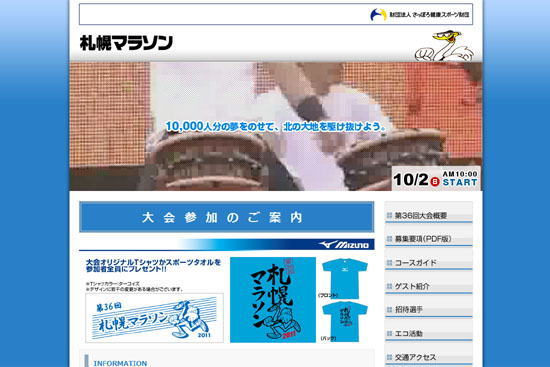View the T-shirt back (バック) thumbnail

coord(345,321)
